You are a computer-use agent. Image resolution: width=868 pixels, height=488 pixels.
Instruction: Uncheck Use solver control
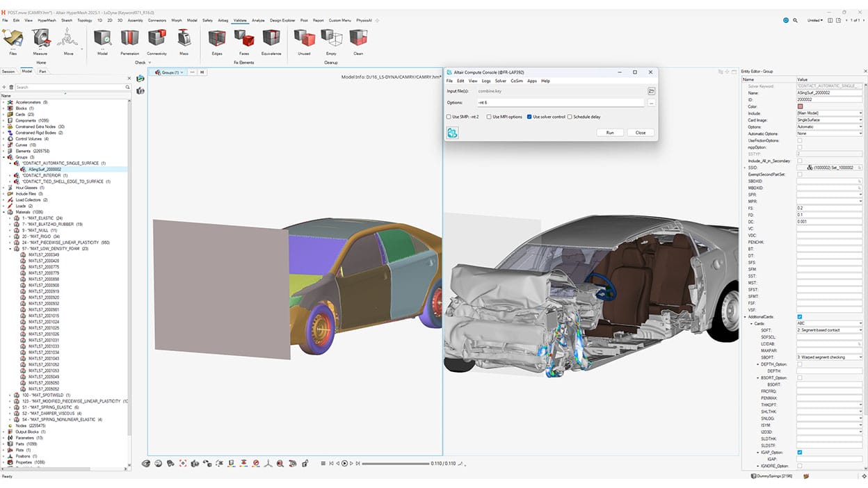point(529,116)
